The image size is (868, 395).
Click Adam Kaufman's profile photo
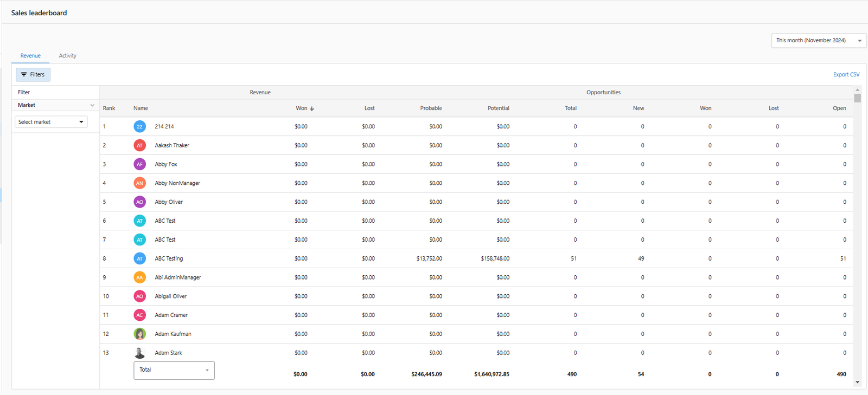point(139,334)
